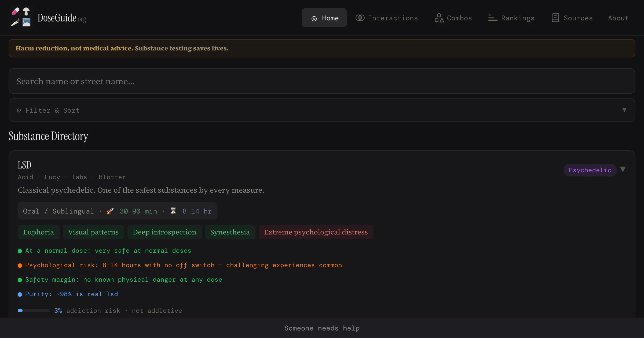Click the rocket onset time icon

(110, 211)
